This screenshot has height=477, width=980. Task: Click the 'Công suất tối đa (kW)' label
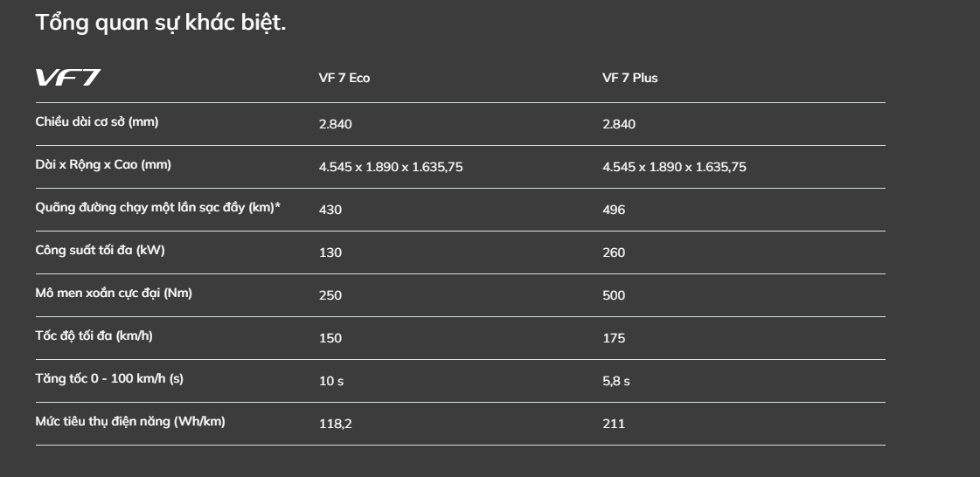coord(100,251)
